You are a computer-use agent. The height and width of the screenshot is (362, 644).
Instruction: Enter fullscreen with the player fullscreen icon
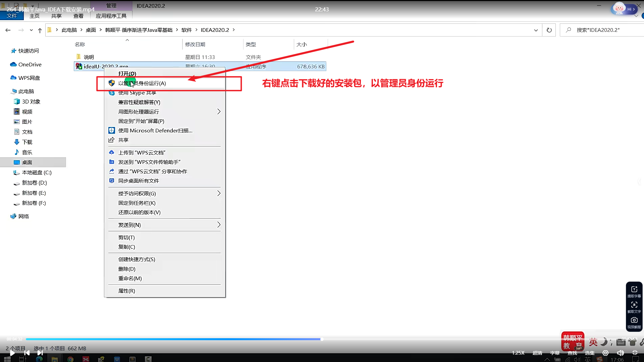(635, 353)
